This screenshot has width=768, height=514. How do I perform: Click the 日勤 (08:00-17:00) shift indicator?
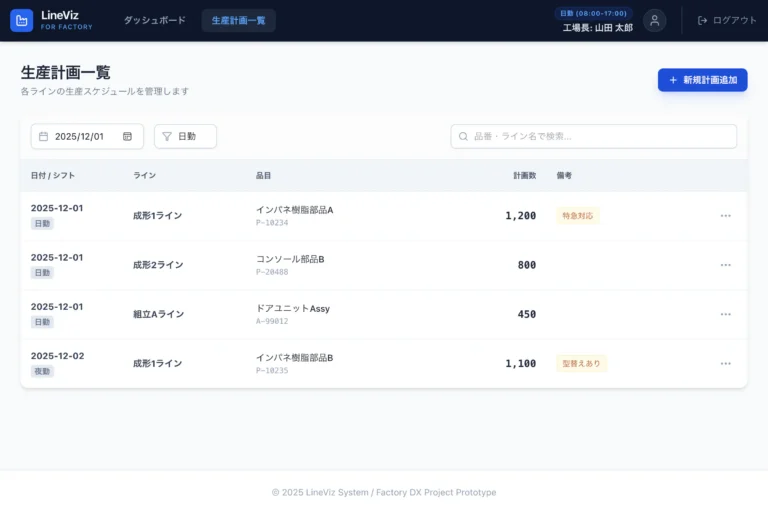(593, 13)
